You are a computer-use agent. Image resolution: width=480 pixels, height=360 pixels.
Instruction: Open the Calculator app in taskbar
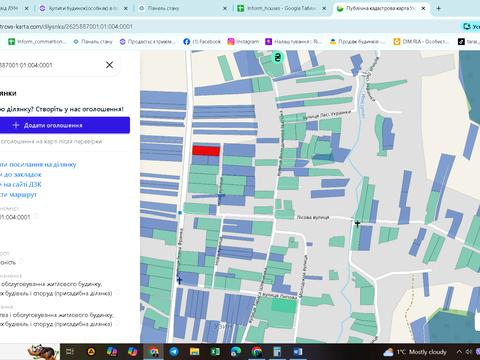(277, 352)
